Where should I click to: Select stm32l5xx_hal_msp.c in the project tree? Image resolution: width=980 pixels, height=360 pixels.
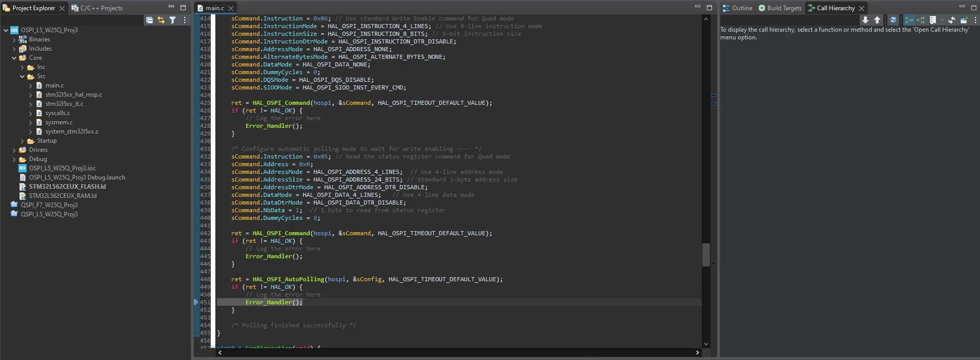pos(74,95)
